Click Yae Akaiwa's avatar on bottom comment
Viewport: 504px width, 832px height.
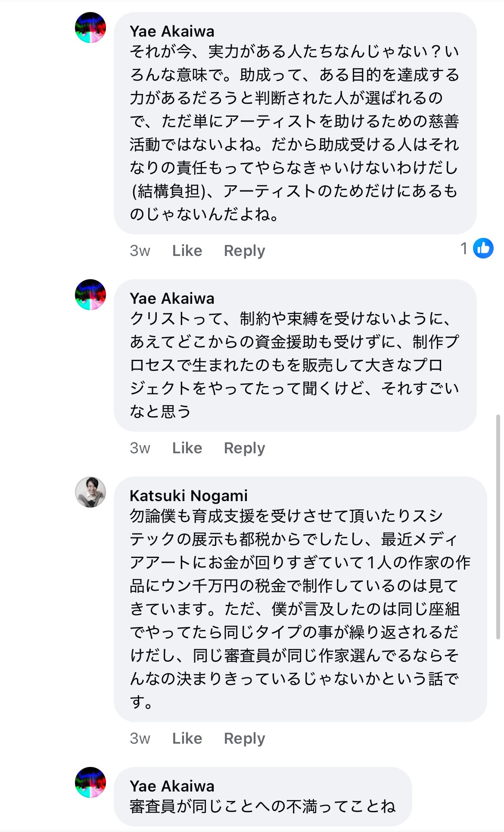(90, 782)
